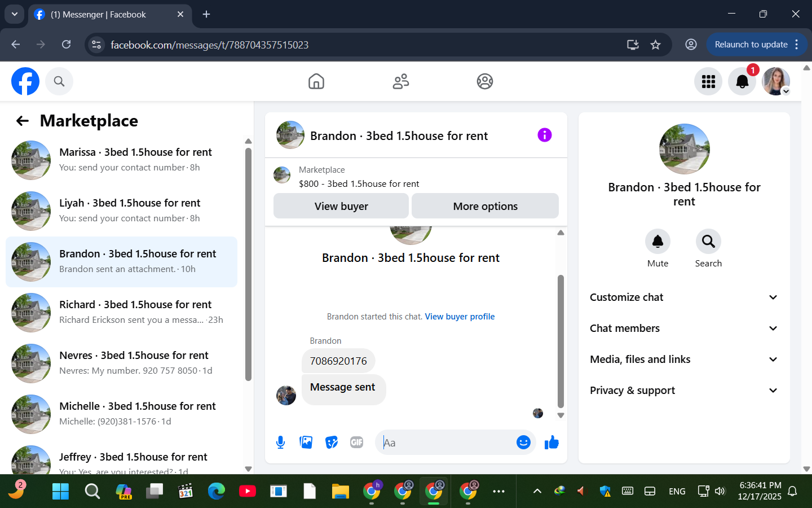Open the Notifications bell
Viewport: 812px width, 508px height.
tap(742, 81)
